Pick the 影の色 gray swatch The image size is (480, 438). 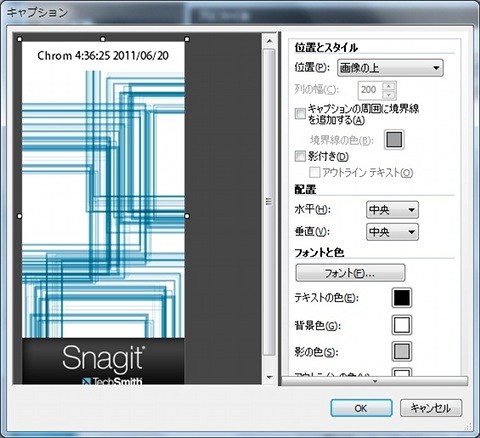[402, 351]
